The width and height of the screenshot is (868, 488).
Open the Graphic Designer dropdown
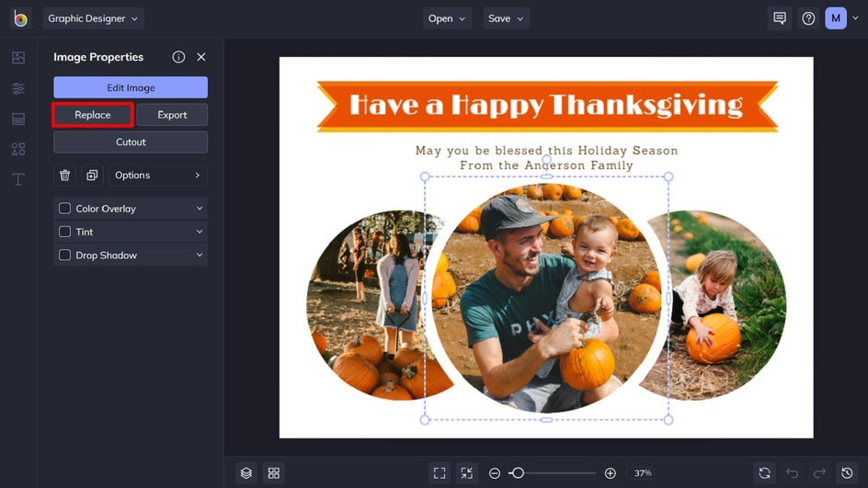93,18
